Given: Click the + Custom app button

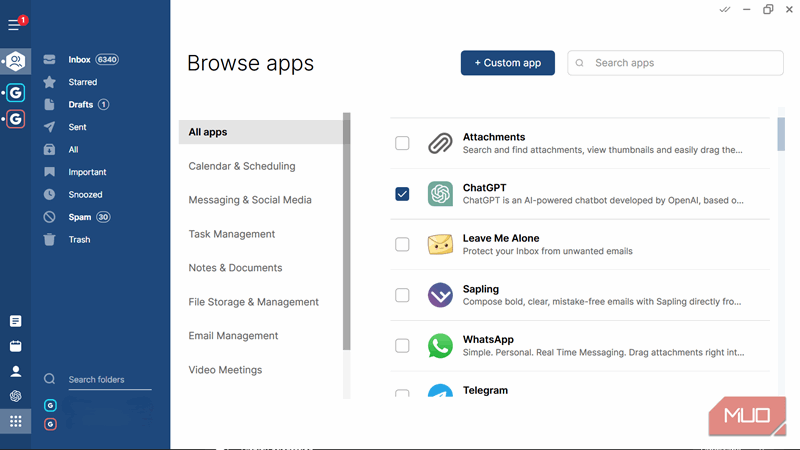Looking at the screenshot, I should [508, 63].
